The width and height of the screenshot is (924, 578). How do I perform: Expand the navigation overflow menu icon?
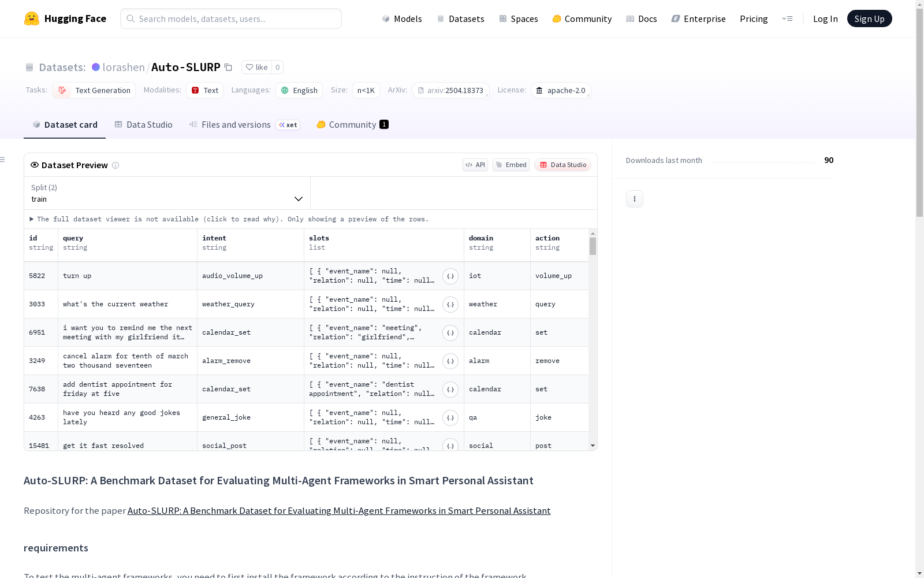pyautogui.click(x=788, y=18)
